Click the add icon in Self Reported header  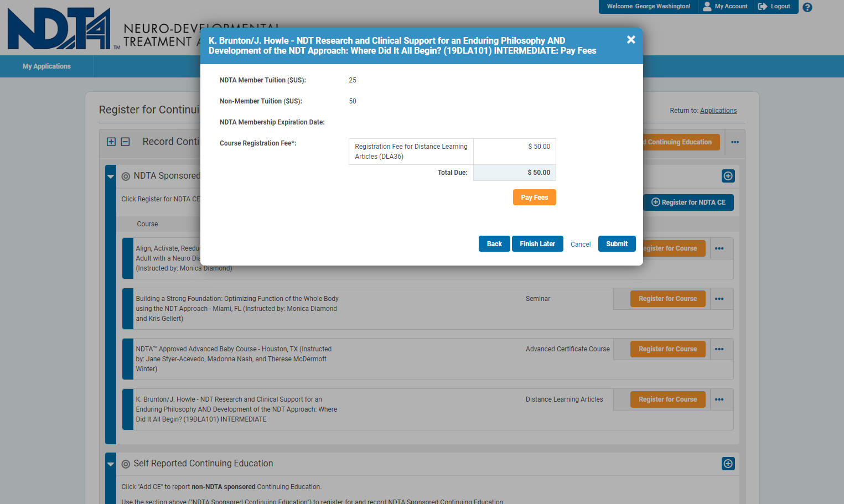(728, 464)
